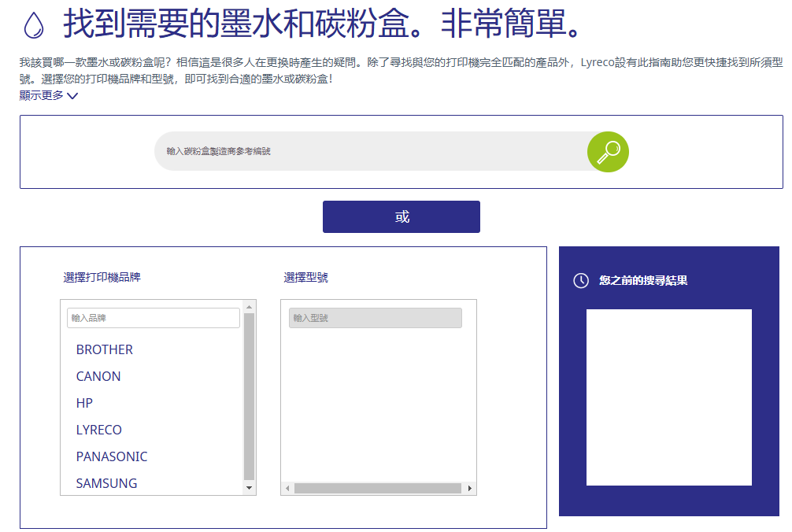The image size is (792, 532).
Task: Expand the 顯示更多 link
Action: click(49, 95)
